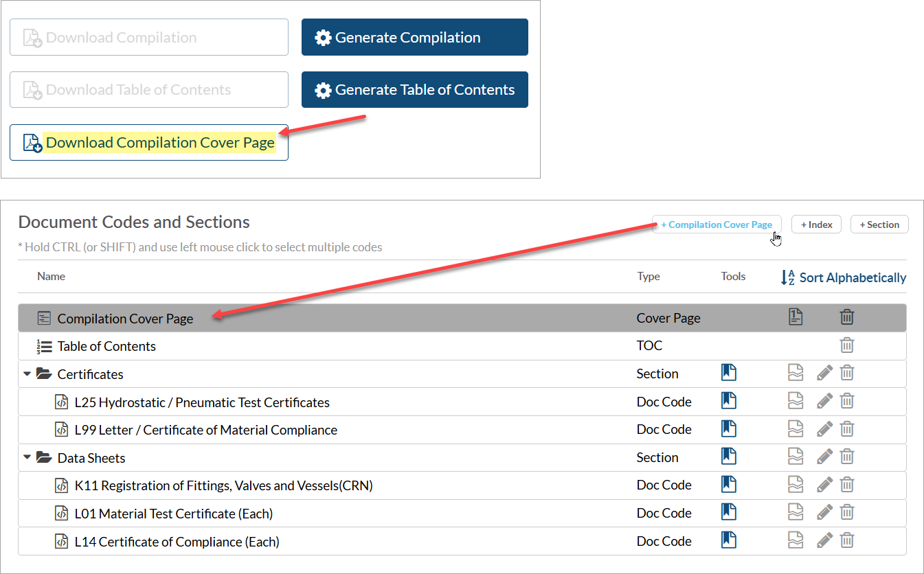Click the TOC type cell
The image size is (924, 574).
point(650,346)
